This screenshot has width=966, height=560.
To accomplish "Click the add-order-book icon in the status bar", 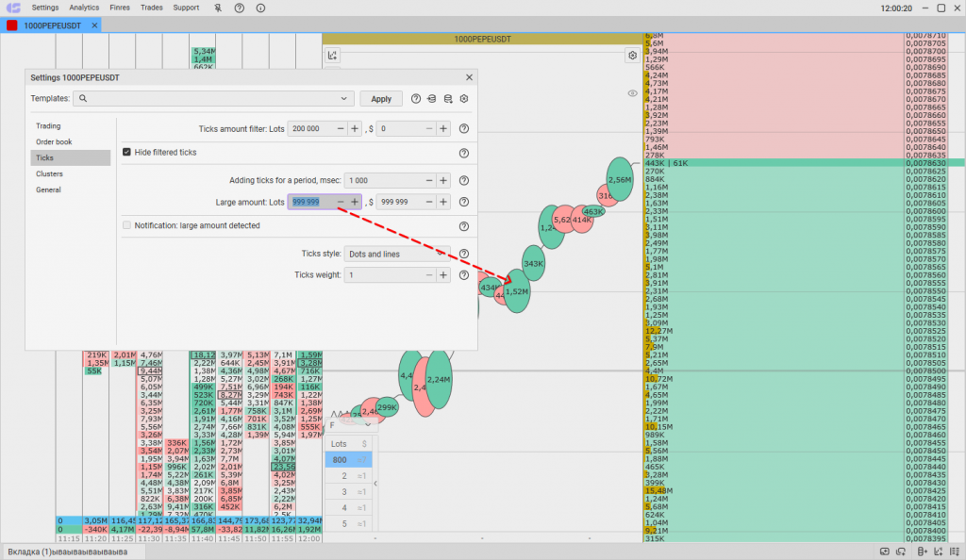I will click(923, 552).
